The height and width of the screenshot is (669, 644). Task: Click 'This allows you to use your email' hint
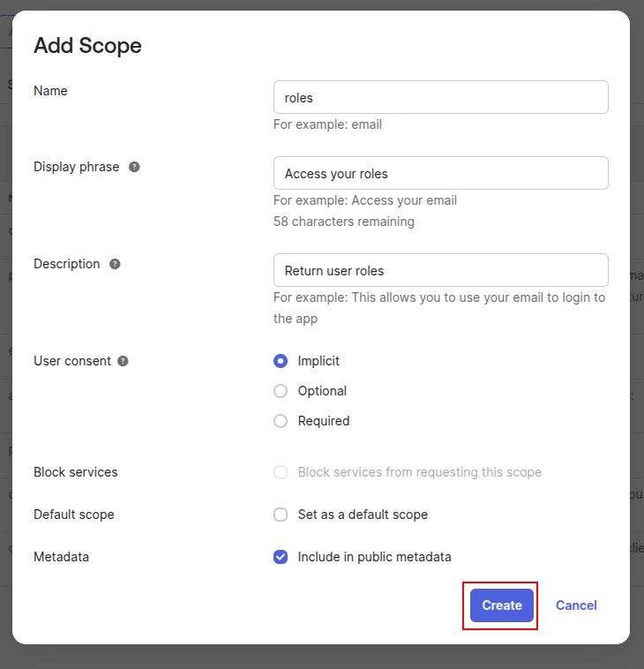(x=439, y=308)
